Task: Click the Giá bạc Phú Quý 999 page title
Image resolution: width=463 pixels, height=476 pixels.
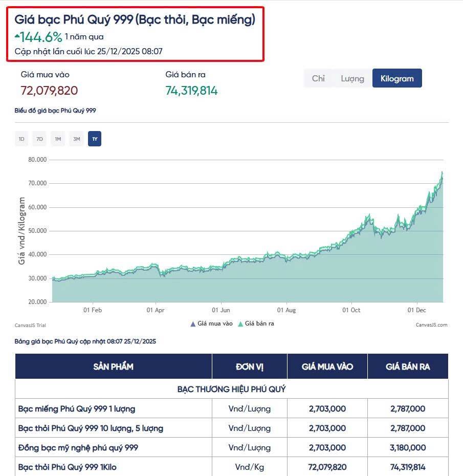Action: [x=135, y=20]
